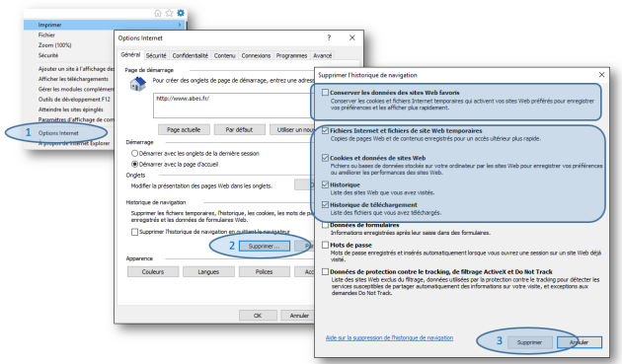This screenshot has width=622, height=364.
Task: Open the gear Tools icon
Action: coord(181,13)
